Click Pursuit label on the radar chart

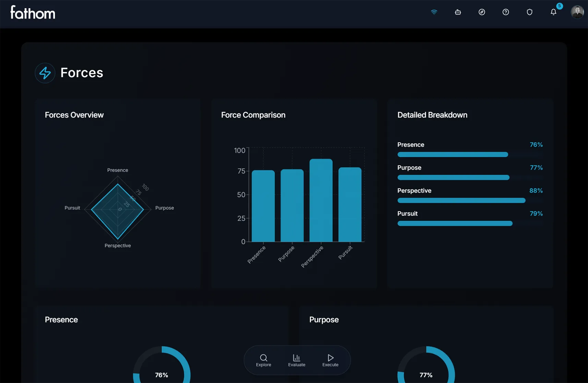point(72,208)
